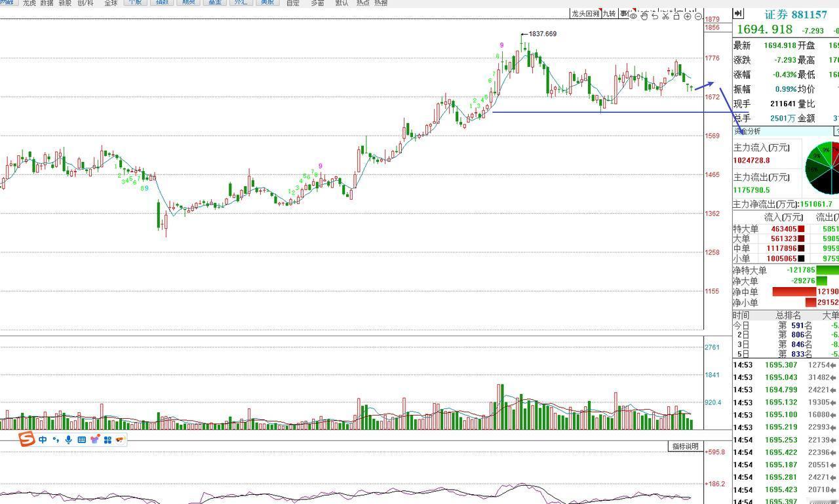Click the eye icon above the chart
Screen dimensions: 839x504
(633, 16)
